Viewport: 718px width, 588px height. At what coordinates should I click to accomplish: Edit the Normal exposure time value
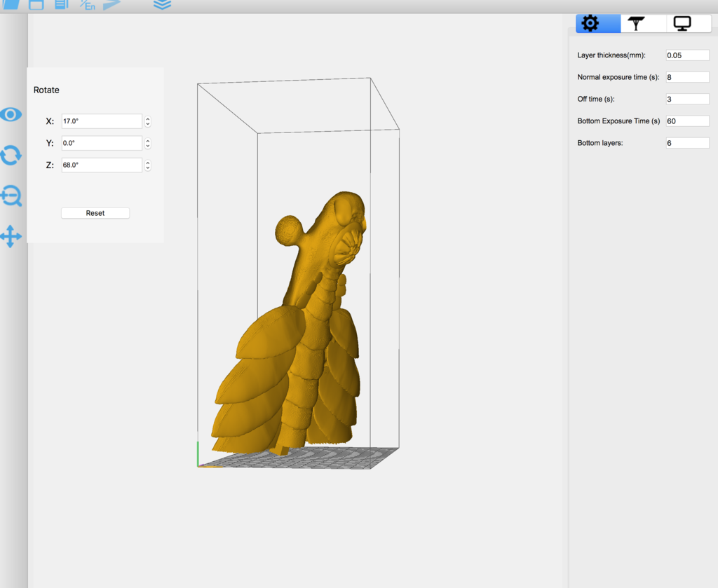click(x=687, y=77)
